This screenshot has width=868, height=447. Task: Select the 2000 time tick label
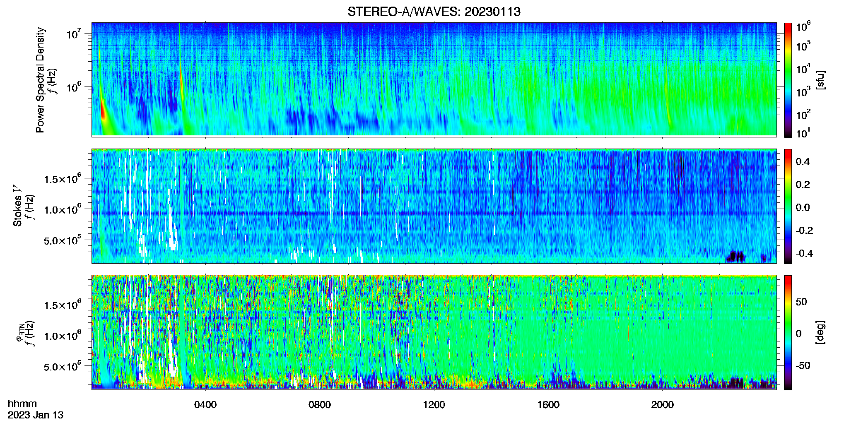click(x=663, y=405)
